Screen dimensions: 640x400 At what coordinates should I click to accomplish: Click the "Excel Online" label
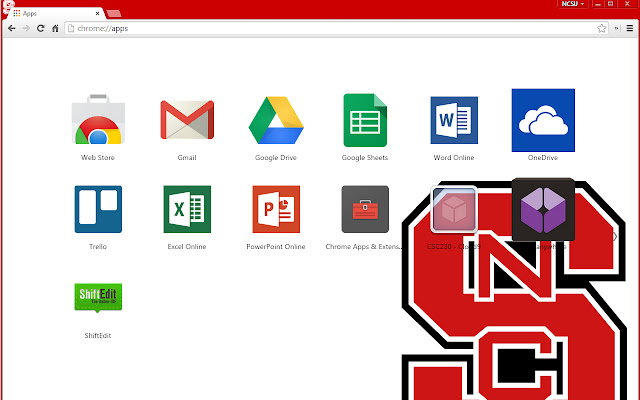[187, 247]
